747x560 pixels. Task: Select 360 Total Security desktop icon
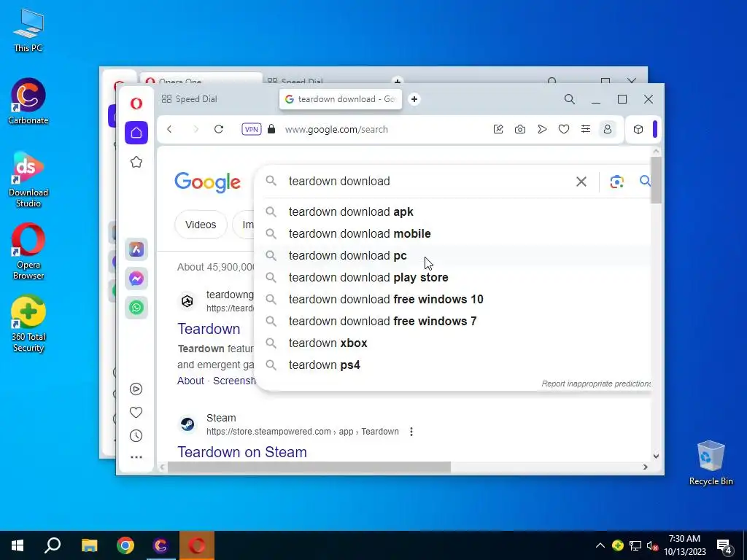pyautogui.click(x=28, y=324)
